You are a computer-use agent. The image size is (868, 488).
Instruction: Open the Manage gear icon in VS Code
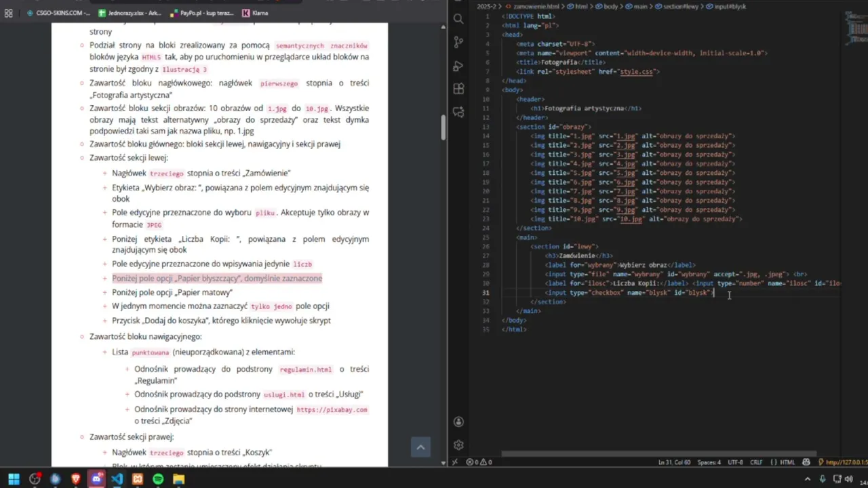[x=458, y=445]
